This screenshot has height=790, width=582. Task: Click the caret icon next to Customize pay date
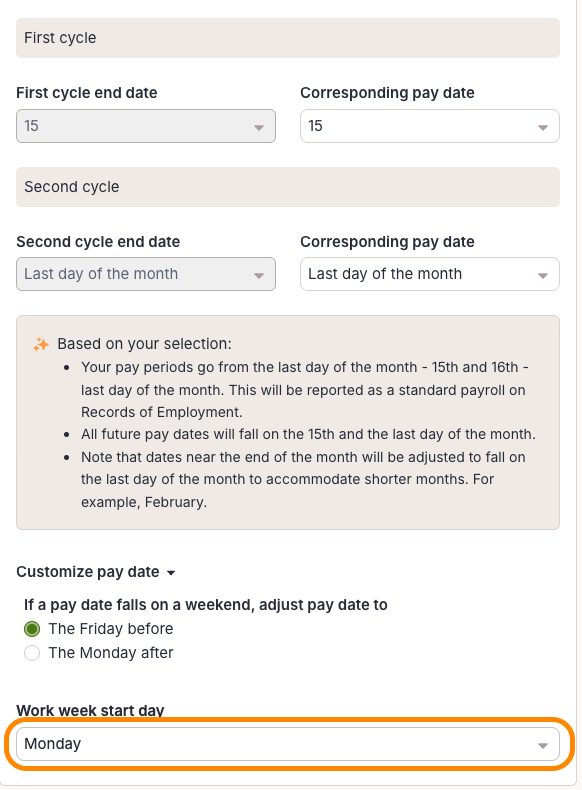click(x=171, y=573)
